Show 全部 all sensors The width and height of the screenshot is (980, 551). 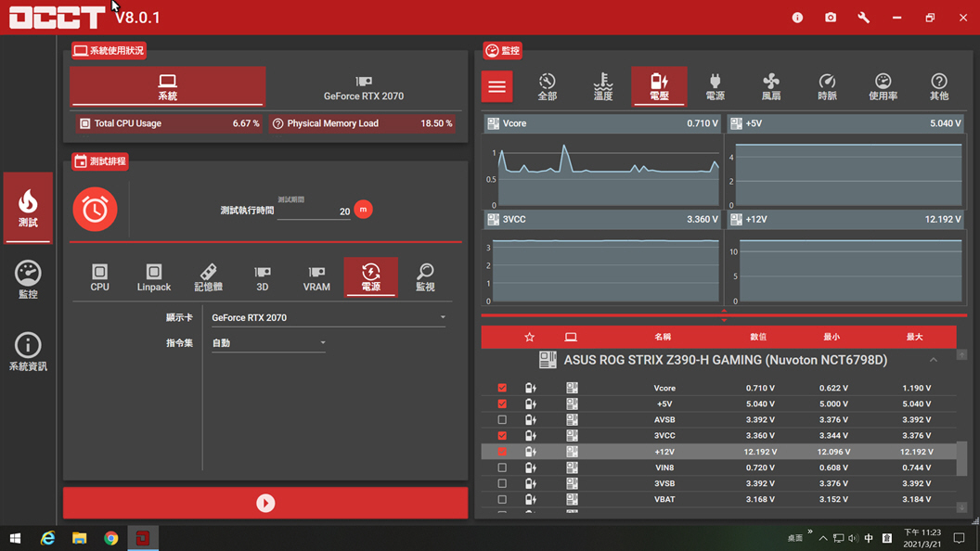[x=547, y=87]
